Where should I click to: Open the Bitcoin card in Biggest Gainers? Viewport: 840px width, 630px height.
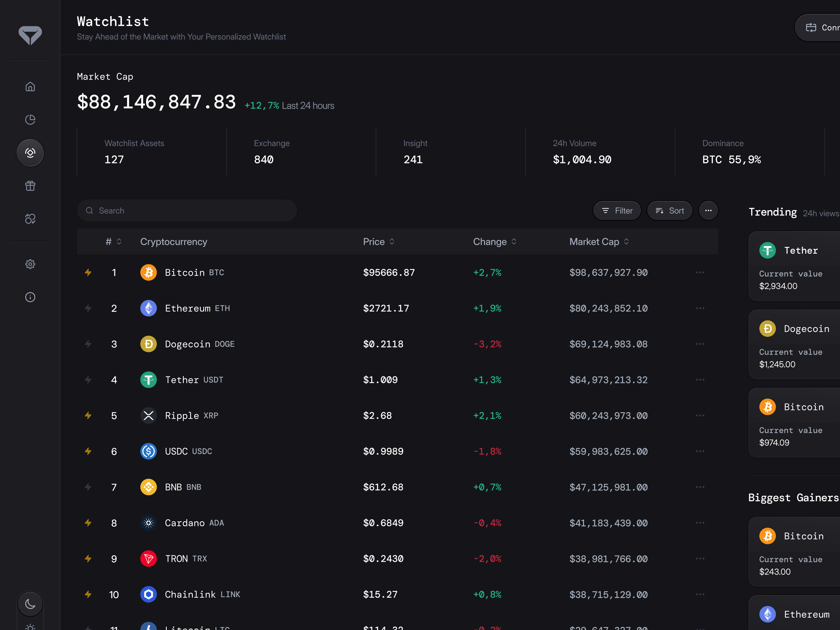pyautogui.click(x=794, y=552)
